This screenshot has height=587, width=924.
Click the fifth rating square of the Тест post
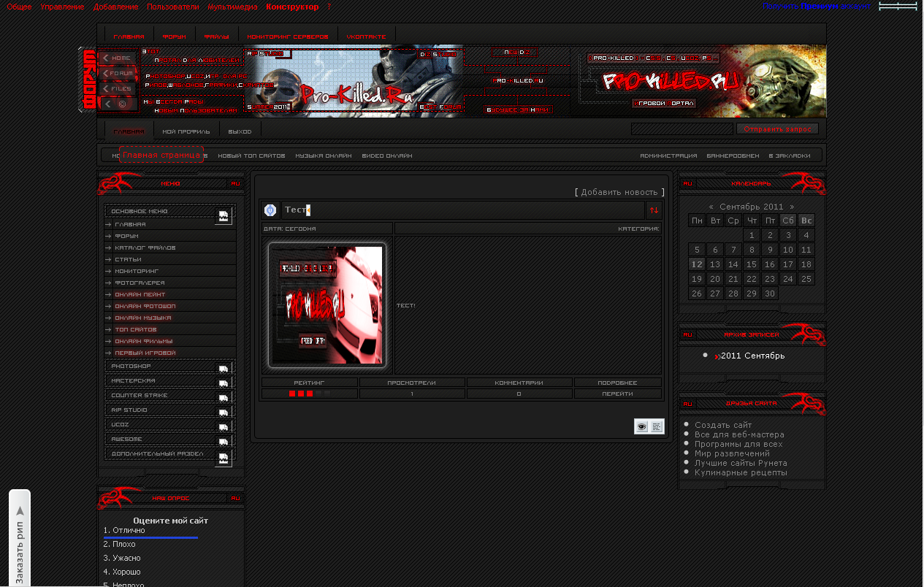[327, 394]
